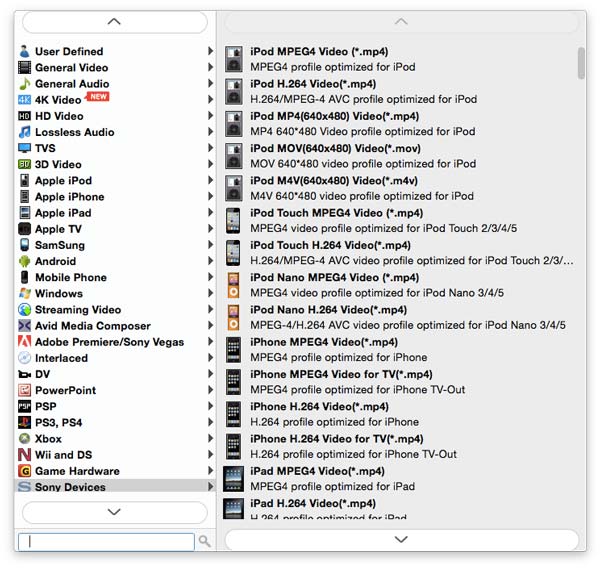
Task: Select iPad MPEG4 Video(*.mp4) format
Action: tap(400, 479)
